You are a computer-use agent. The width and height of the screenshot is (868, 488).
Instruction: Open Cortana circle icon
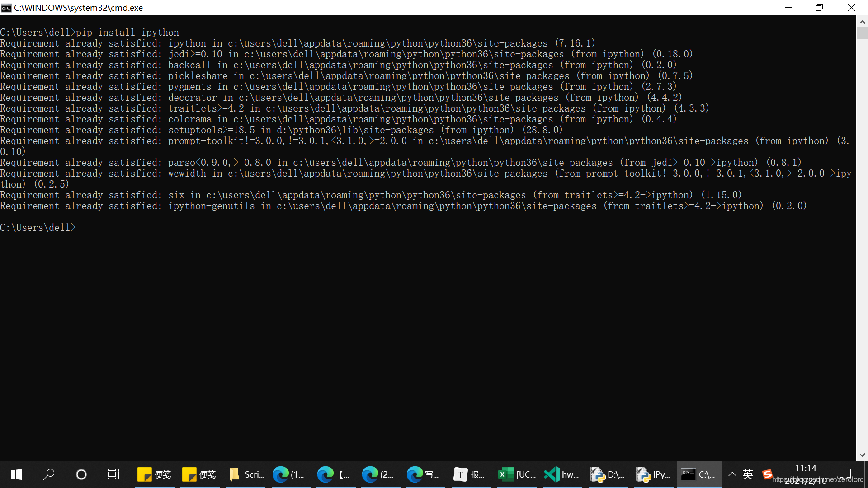[x=81, y=474]
